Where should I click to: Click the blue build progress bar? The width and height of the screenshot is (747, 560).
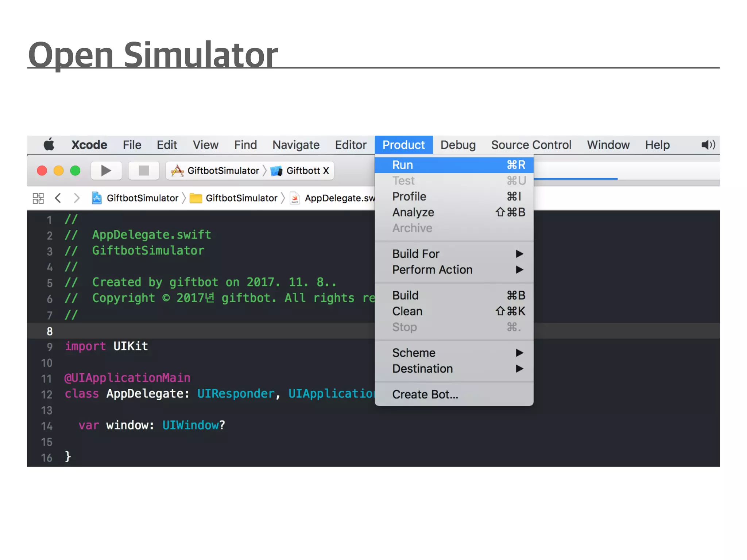pyautogui.click(x=575, y=179)
